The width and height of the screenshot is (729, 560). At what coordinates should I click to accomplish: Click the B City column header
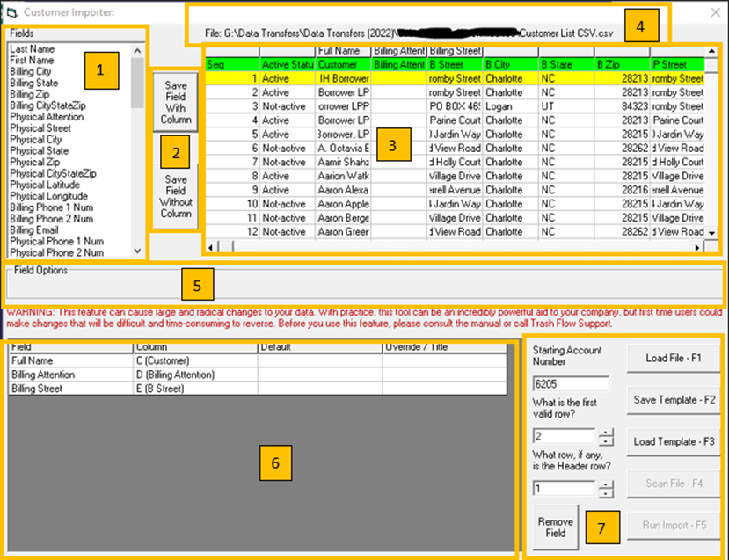509,64
